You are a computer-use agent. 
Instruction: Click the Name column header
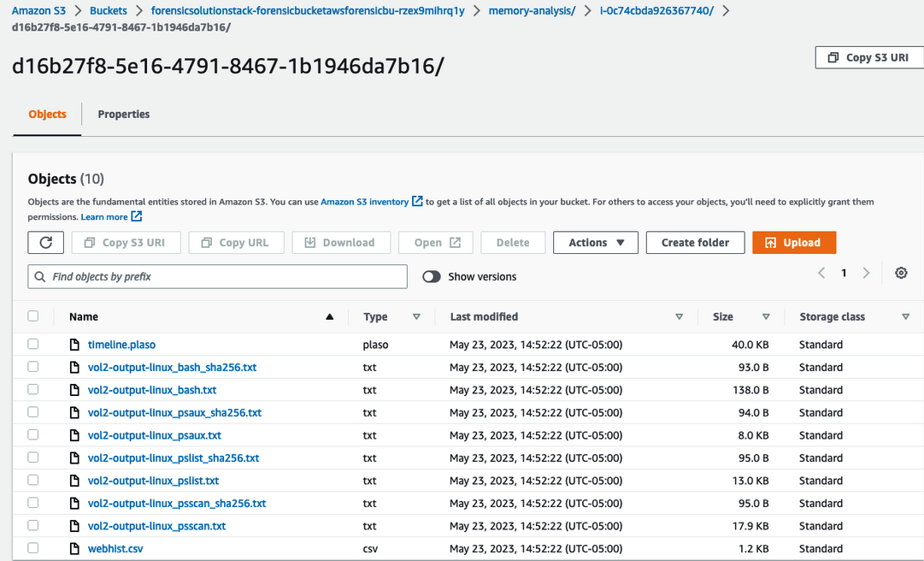coord(84,317)
